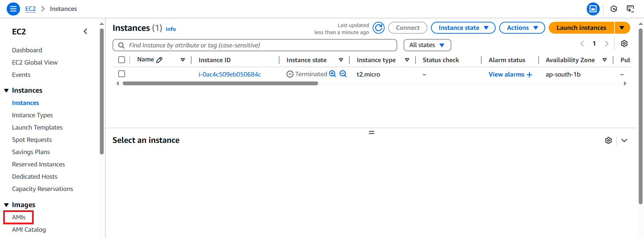Collapse the Images sidebar section
Viewport: 644px width, 238px height.
click(6, 205)
